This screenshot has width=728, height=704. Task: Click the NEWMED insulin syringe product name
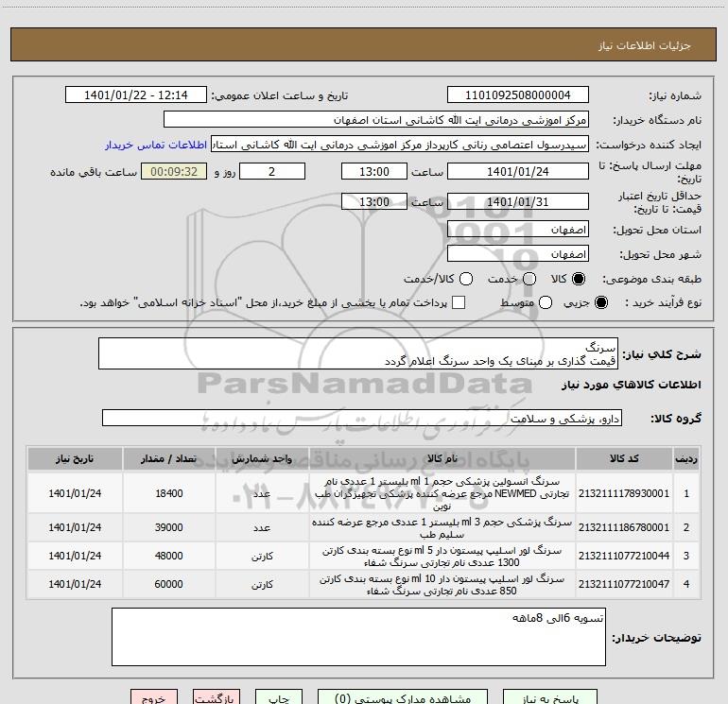442,493
